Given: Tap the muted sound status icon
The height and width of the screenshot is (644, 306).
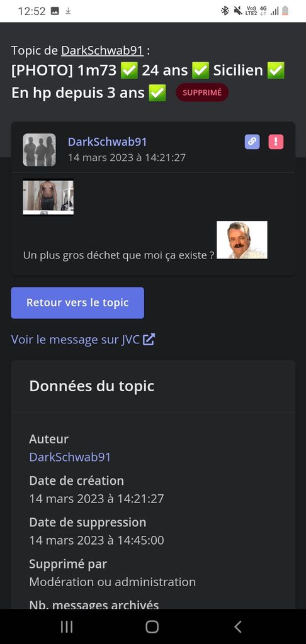Looking at the screenshot, I should (238, 11).
